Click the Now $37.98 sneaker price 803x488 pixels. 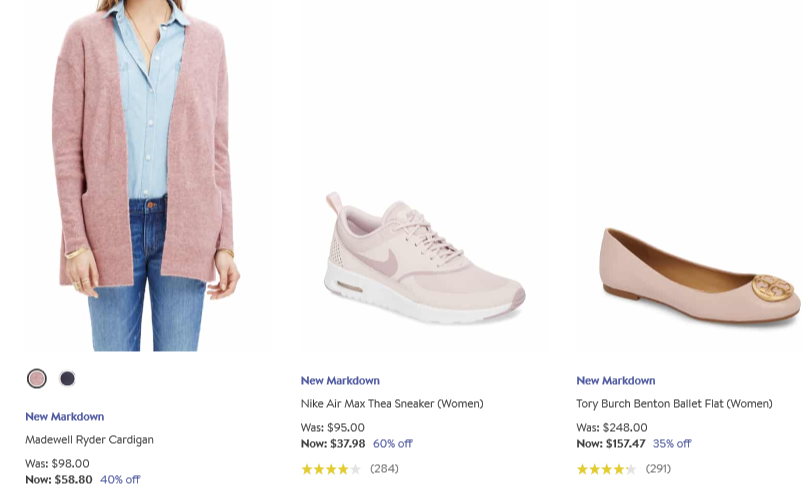pyautogui.click(x=333, y=443)
